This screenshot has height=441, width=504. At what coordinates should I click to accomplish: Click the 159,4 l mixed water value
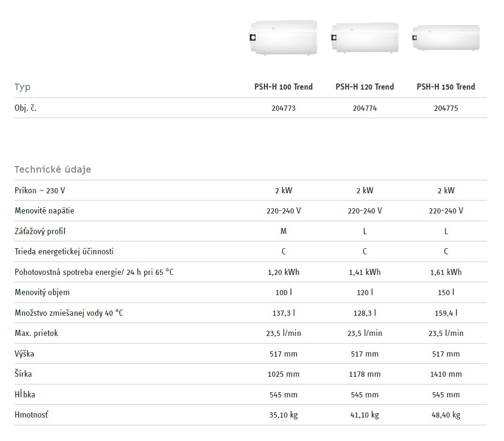445,313
